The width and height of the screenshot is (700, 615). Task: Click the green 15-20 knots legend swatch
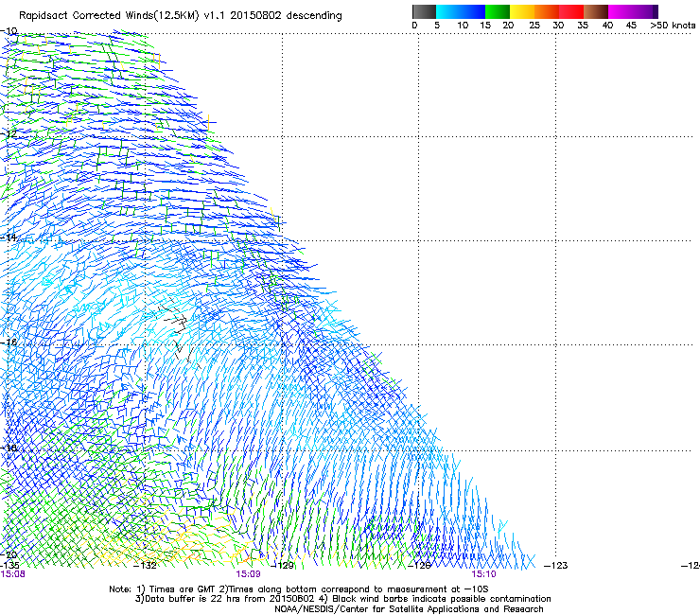[x=498, y=11]
